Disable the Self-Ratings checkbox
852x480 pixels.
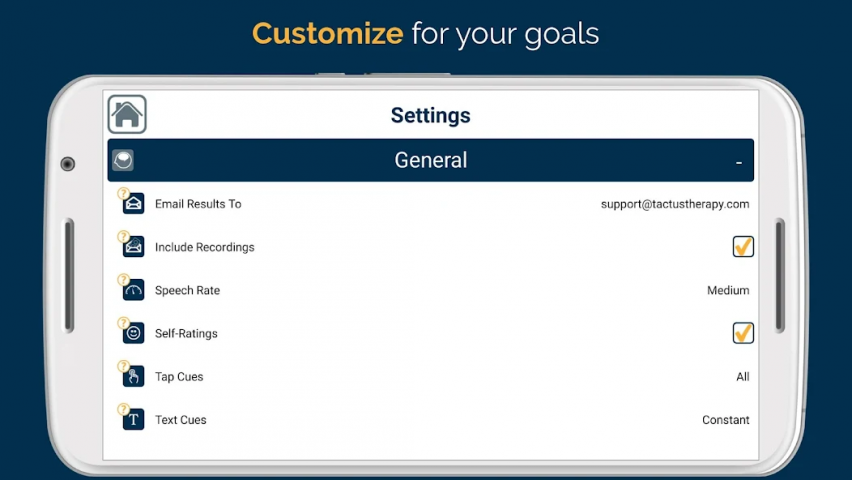pos(743,333)
